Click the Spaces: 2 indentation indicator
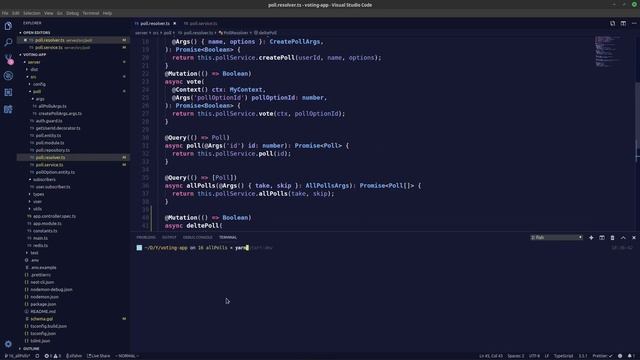 coord(516,356)
